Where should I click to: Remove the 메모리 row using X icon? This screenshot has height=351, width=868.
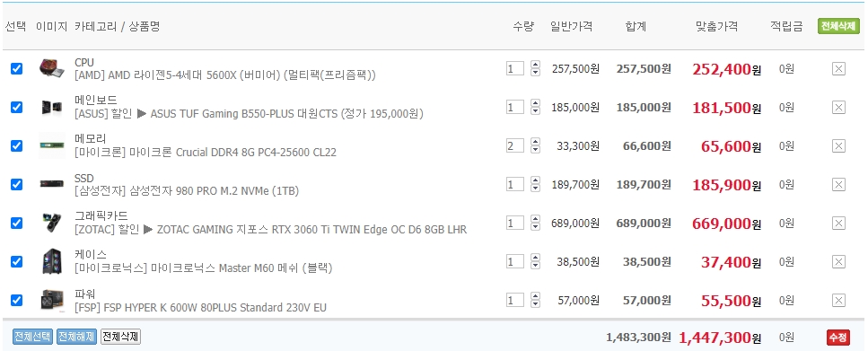point(838,145)
